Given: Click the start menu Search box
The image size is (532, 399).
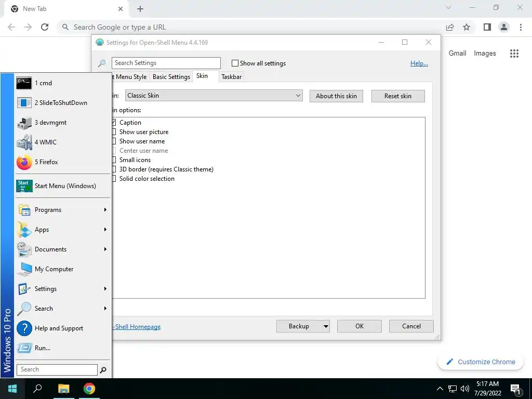Looking at the screenshot, I should pos(57,370).
